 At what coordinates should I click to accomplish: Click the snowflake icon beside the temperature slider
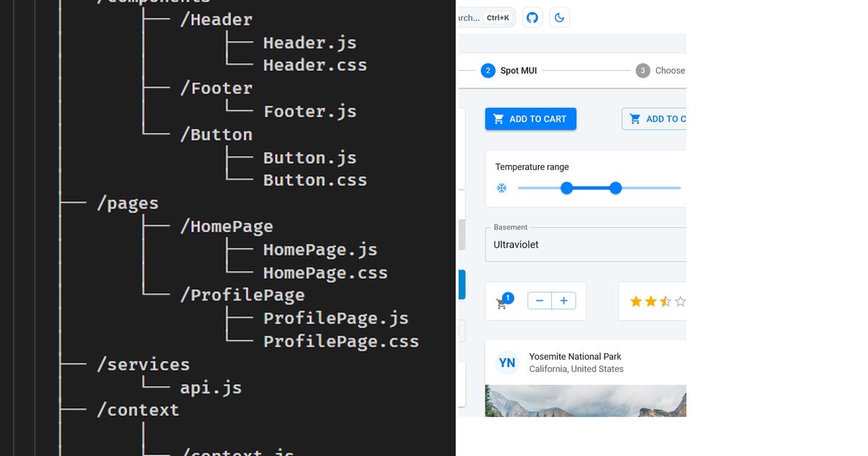pyautogui.click(x=501, y=187)
